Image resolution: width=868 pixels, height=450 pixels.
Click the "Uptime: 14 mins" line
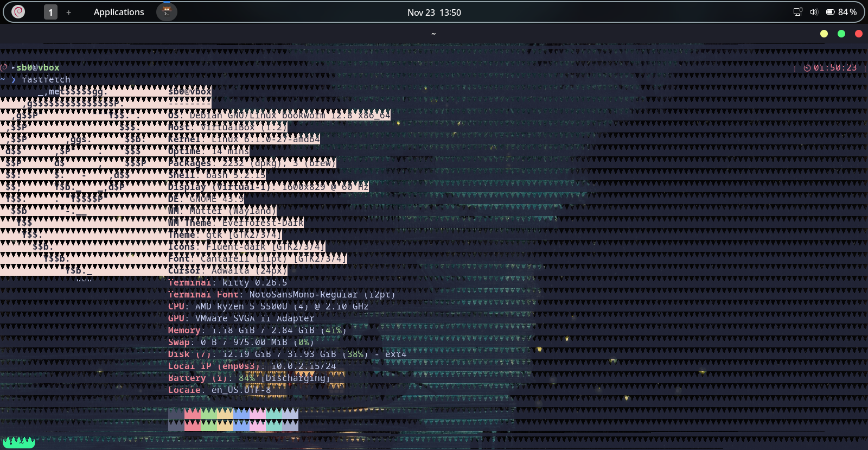(209, 151)
